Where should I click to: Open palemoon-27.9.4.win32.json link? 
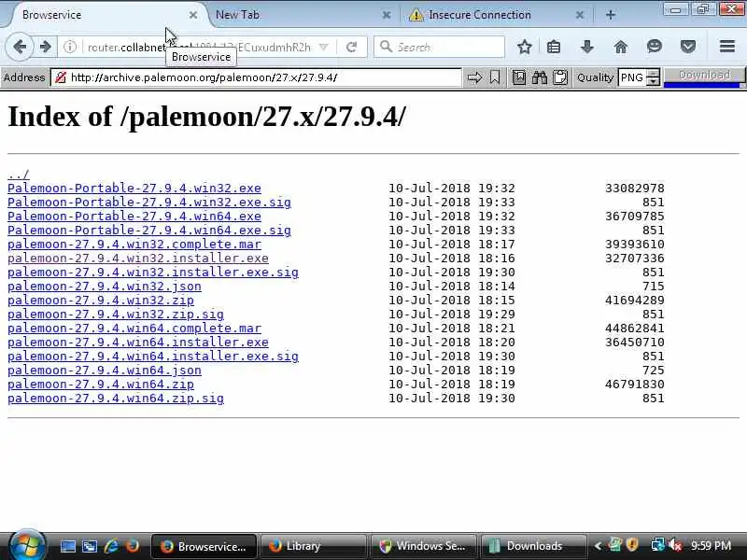tap(105, 287)
